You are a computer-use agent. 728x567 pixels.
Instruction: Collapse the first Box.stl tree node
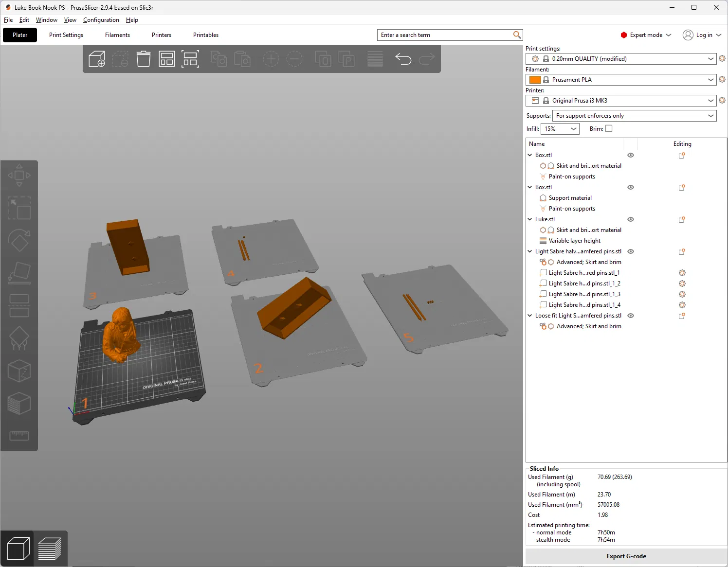tap(530, 155)
